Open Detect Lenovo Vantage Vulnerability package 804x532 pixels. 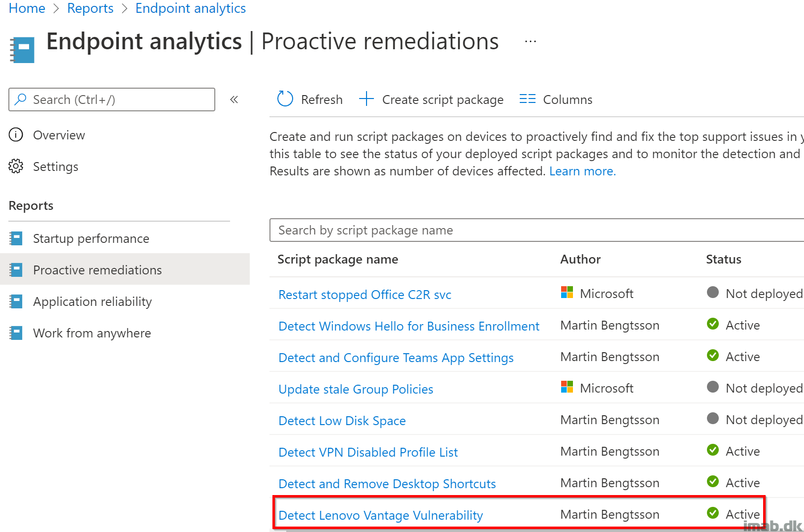(x=380, y=515)
